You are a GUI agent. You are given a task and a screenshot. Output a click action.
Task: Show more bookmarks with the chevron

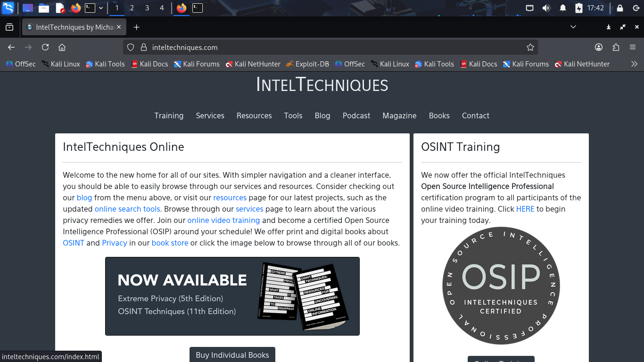pyautogui.click(x=634, y=64)
